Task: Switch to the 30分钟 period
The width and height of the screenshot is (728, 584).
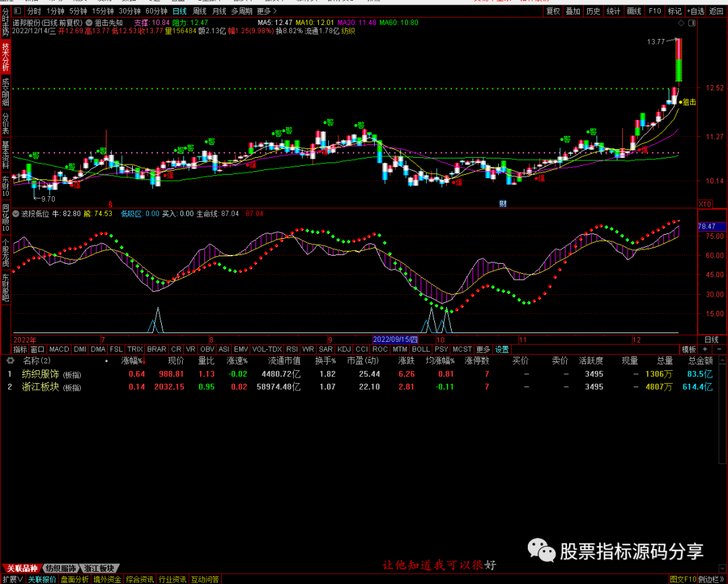Action: coord(129,11)
